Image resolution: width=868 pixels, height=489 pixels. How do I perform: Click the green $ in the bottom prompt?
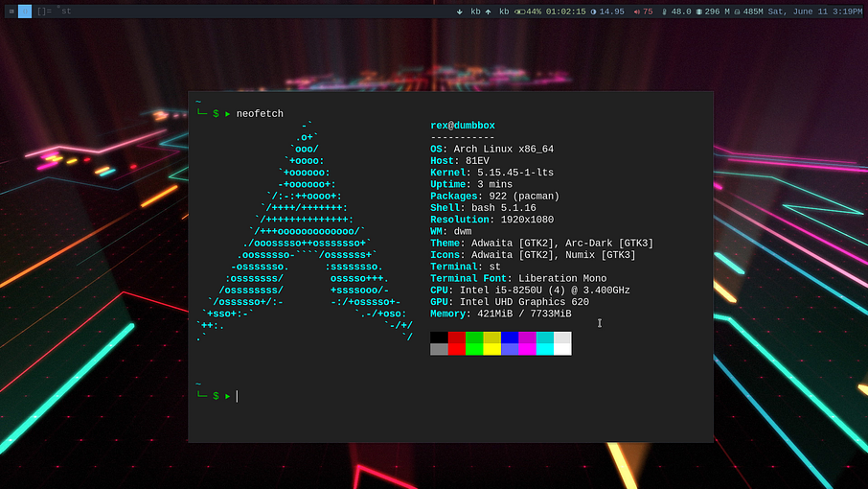(216, 396)
